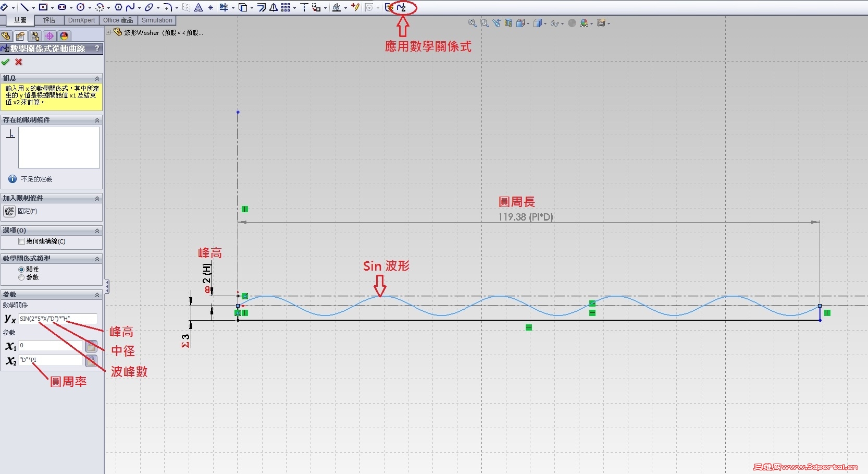Open the PropertyManager tab icon

point(20,36)
